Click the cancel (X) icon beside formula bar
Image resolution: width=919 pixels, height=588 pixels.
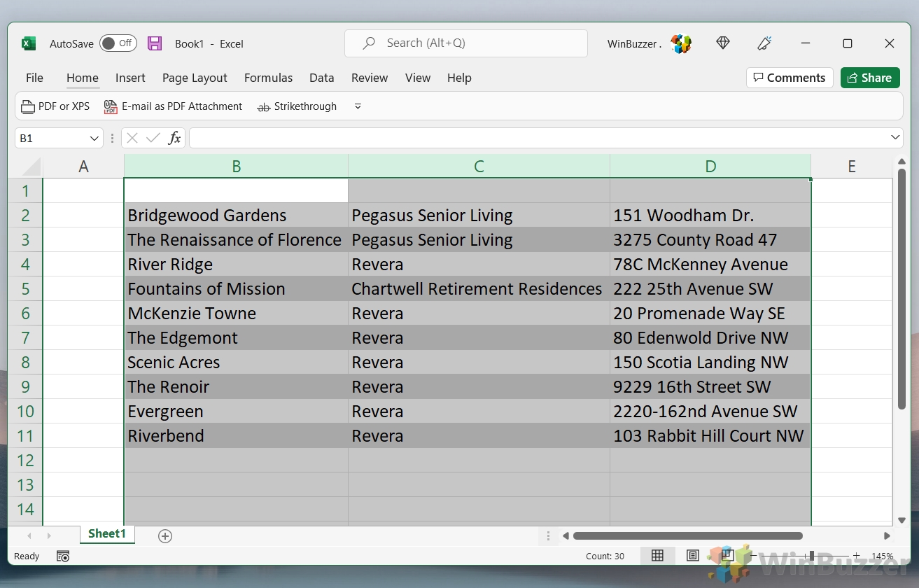132,138
